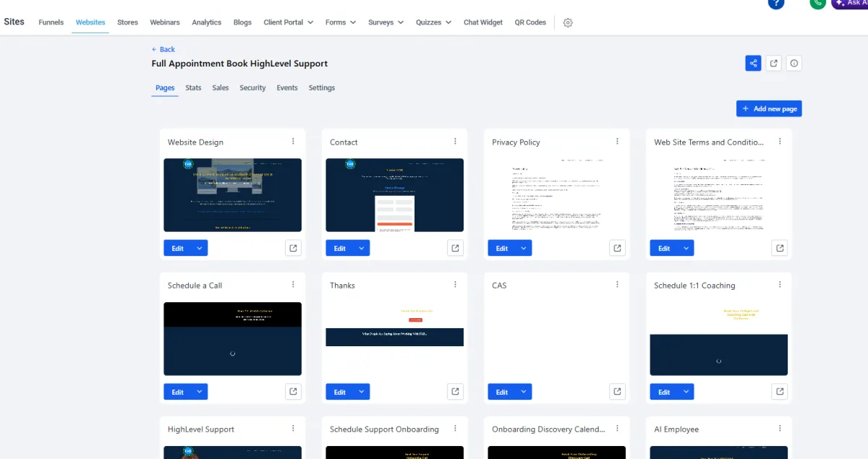868x459 pixels.
Task: Preview CAS page in new tab
Action: [x=617, y=392]
